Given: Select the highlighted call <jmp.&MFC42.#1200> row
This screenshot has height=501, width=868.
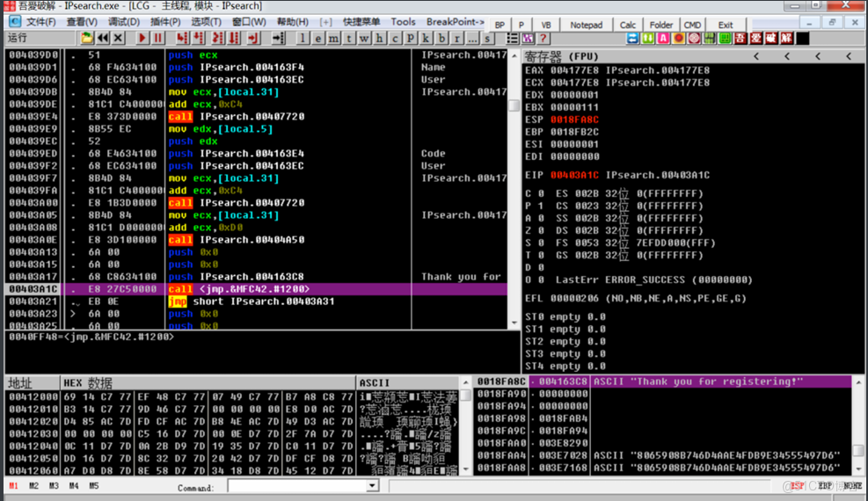Looking at the screenshot, I should (256, 289).
